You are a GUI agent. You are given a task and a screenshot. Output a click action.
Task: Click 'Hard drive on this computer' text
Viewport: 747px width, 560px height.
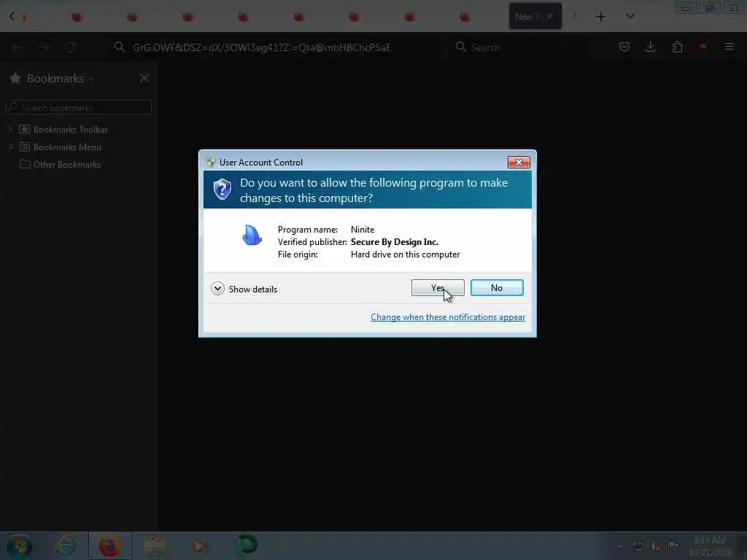click(406, 254)
